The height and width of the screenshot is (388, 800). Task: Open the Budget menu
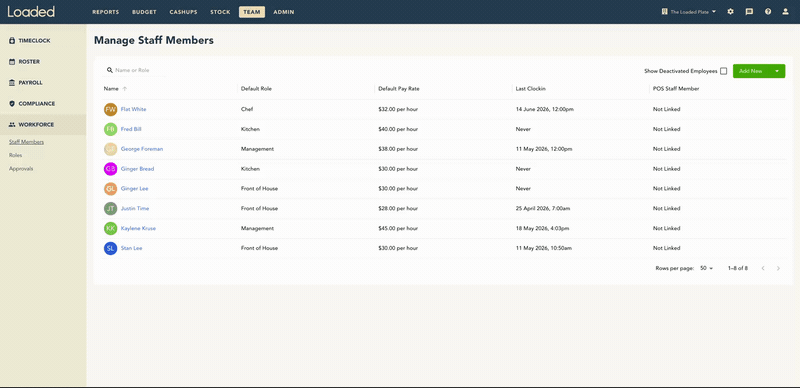pyautogui.click(x=144, y=12)
